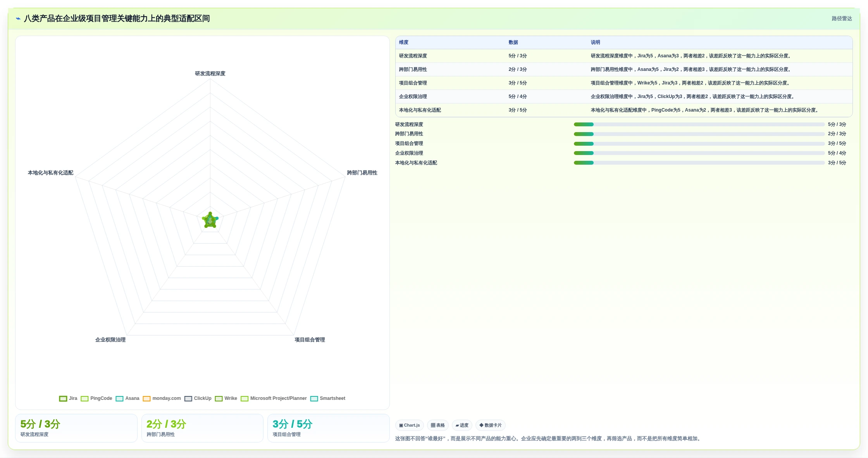Toggle the Jira legend swatch

point(63,398)
